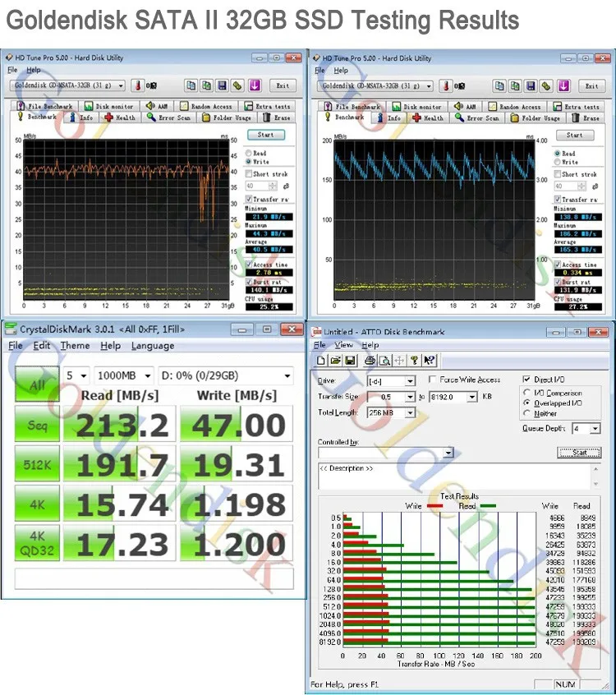Open drive dropdown in HD Tune write-test window
Image resolution: width=616 pixels, height=695 pixels.
coord(121,85)
